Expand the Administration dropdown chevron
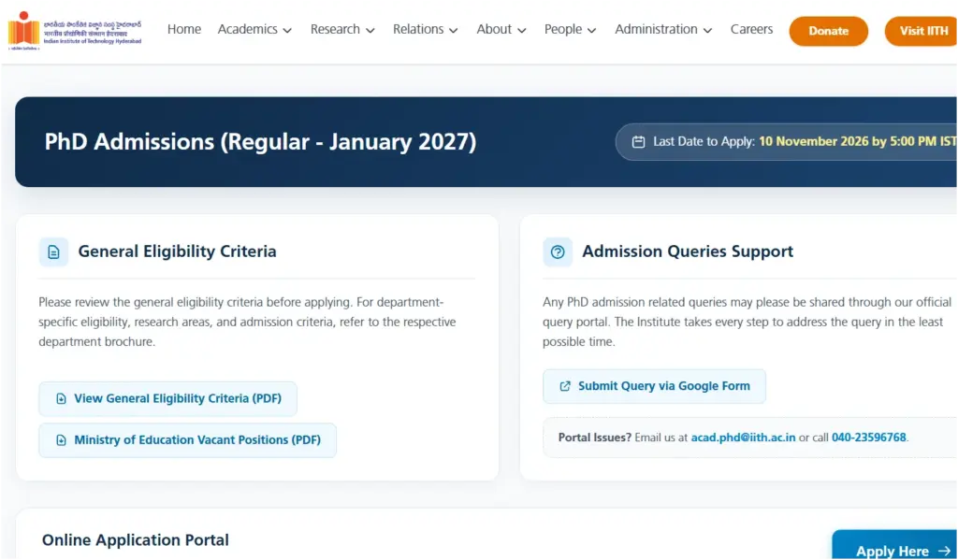This screenshot has height=560, width=958. (x=707, y=31)
